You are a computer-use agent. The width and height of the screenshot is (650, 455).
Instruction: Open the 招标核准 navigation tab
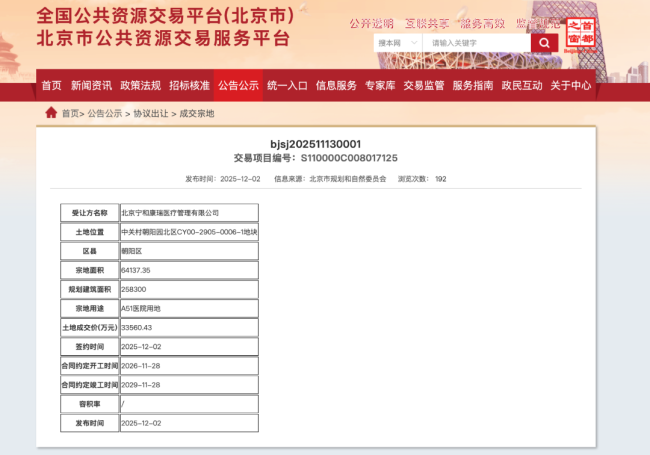(x=189, y=85)
